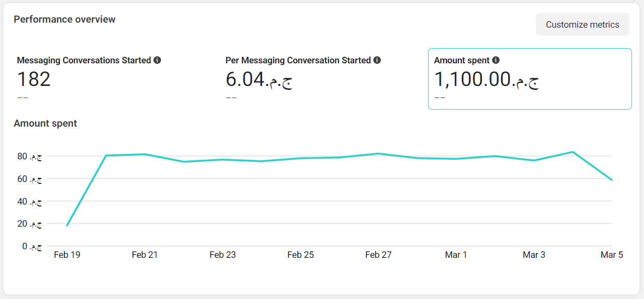
Task: Click the Mar 5 date on the x-axis
Action: tap(612, 255)
